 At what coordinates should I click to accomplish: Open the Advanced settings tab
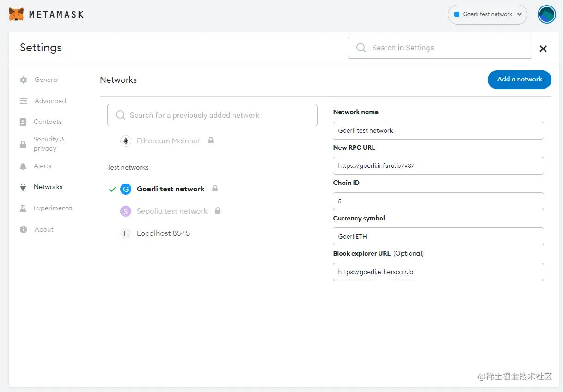coord(50,101)
